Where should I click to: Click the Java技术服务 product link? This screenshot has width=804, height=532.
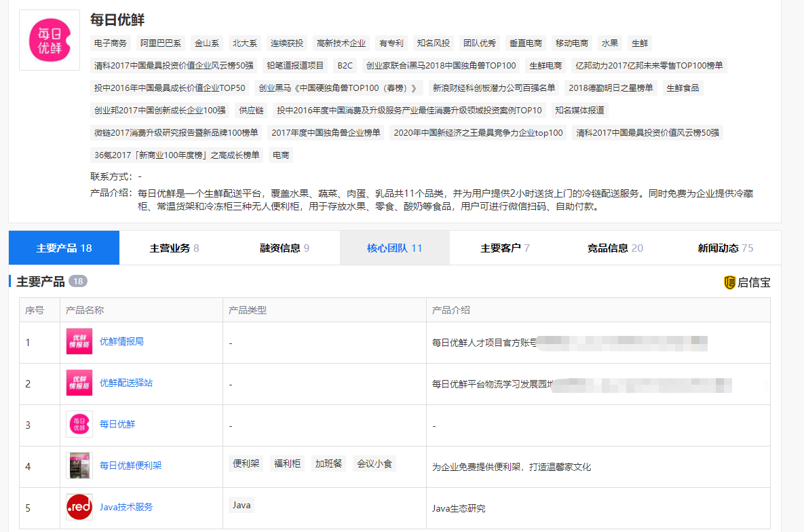pyautogui.click(x=126, y=507)
